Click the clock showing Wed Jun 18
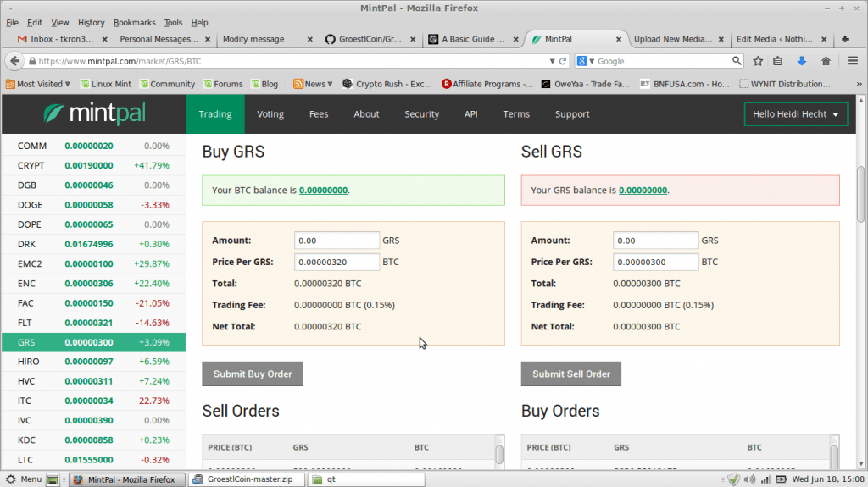 tap(828, 479)
